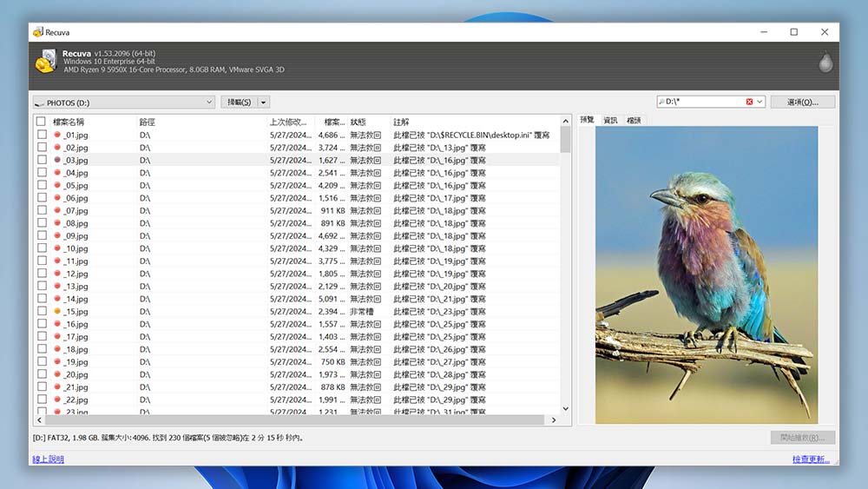Click the bird preview image
This screenshot has width=868, height=489.
pos(707,274)
